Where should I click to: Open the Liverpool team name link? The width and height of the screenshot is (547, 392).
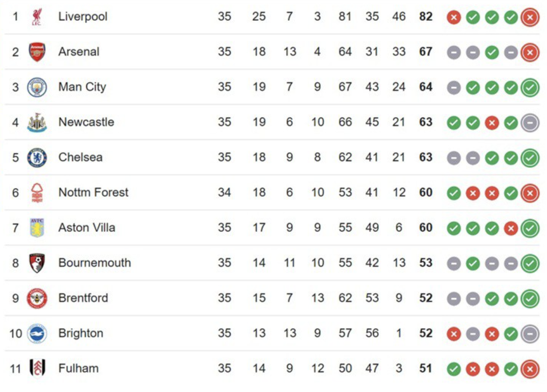(x=83, y=16)
